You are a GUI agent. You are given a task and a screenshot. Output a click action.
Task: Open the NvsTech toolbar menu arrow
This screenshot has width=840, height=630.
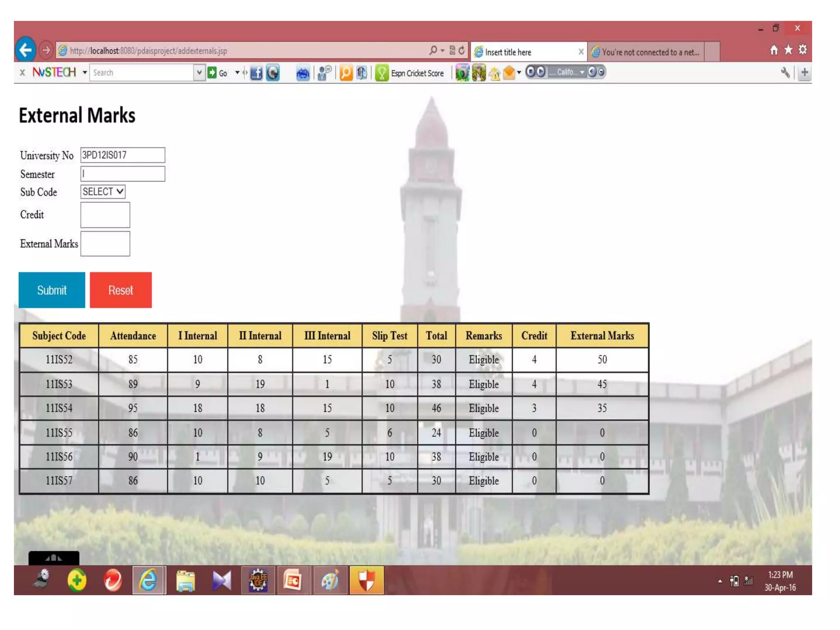click(x=84, y=73)
